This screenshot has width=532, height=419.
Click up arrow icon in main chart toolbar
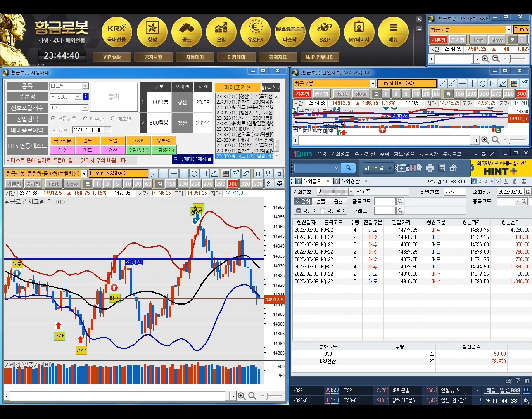click(258, 173)
